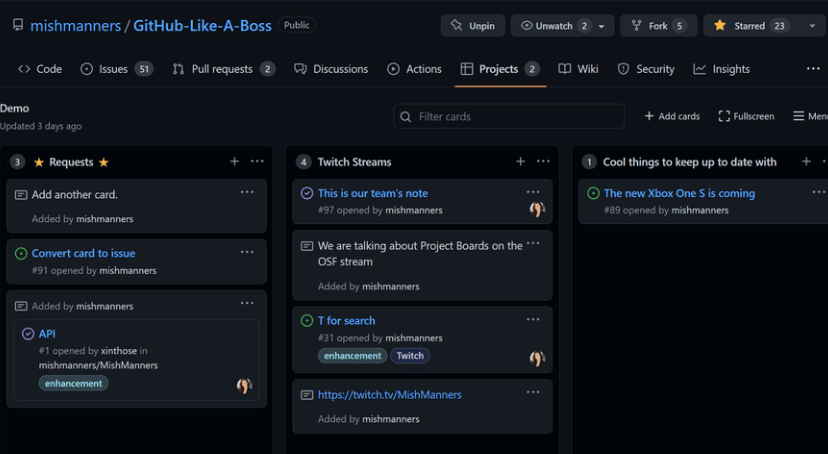The height and width of the screenshot is (454, 828).
Task: Open Twitch Streams column options menu
Action: [x=543, y=162]
